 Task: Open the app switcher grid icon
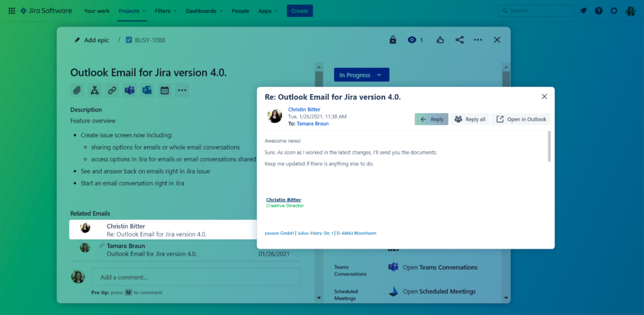11,11
